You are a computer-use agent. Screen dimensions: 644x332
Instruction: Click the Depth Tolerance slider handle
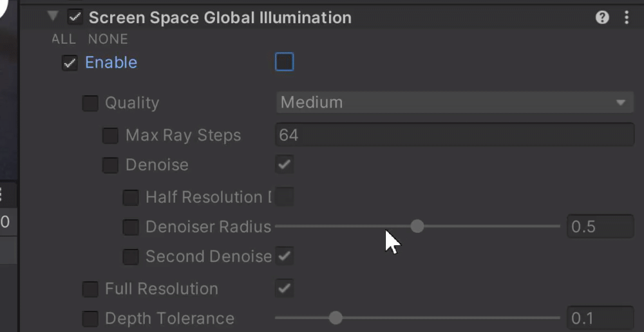(336, 318)
